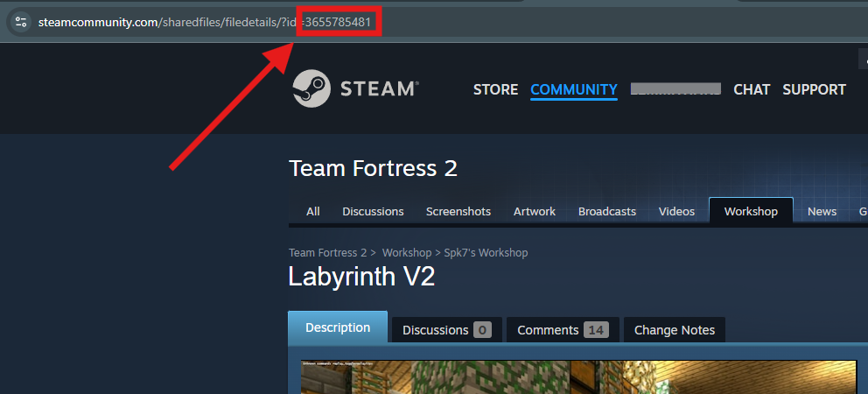Screen dimensions: 868x394
Task: Open site information icon in address bar
Action: coord(21,22)
